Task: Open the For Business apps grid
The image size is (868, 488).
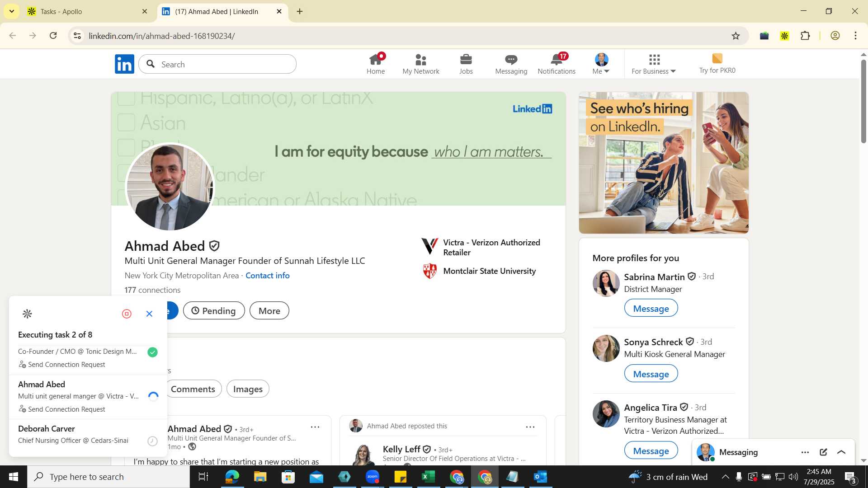Action: (x=654, y=64)
